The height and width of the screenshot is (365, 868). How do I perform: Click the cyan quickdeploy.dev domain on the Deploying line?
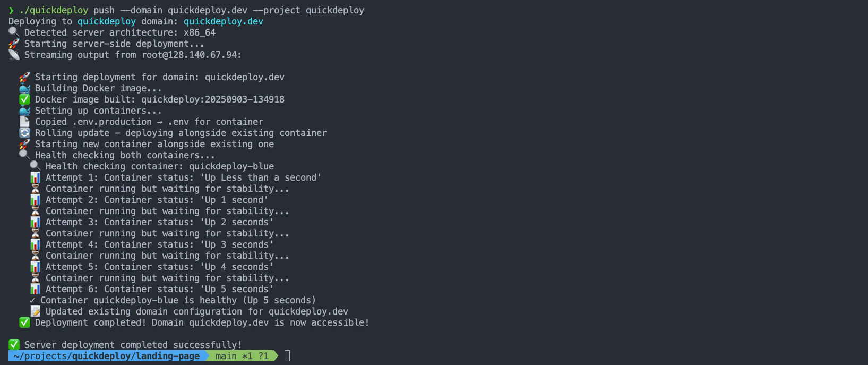[223, 21]
